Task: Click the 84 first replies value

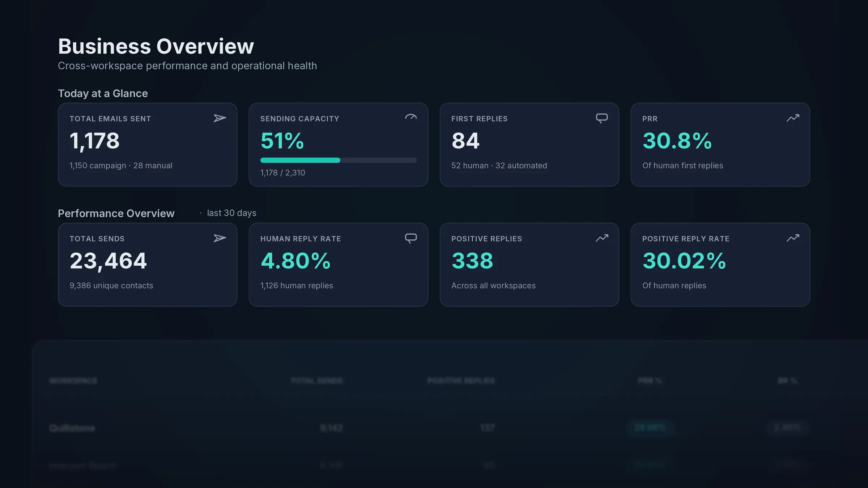Action: 465,141
